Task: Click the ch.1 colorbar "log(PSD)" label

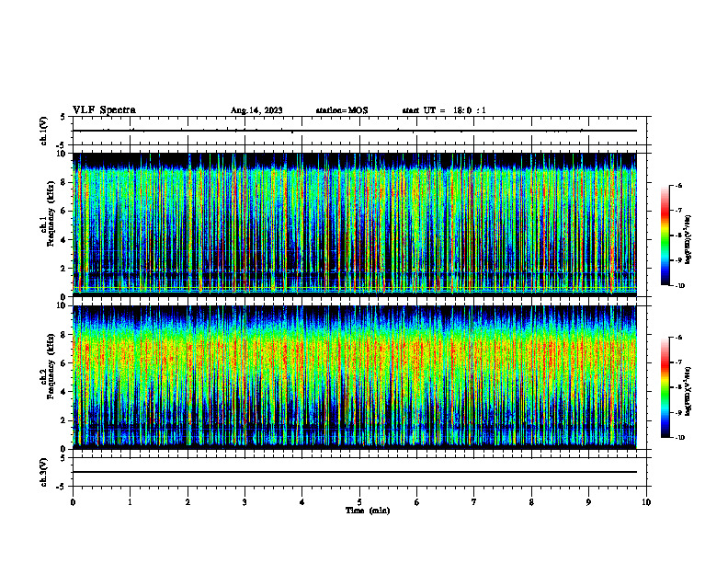Action: (x=688, y=240)
